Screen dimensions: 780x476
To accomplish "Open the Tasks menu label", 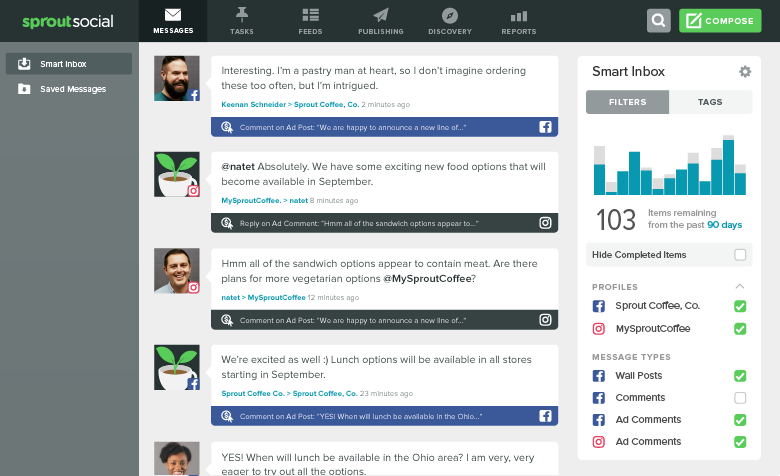I will [242, 31].
